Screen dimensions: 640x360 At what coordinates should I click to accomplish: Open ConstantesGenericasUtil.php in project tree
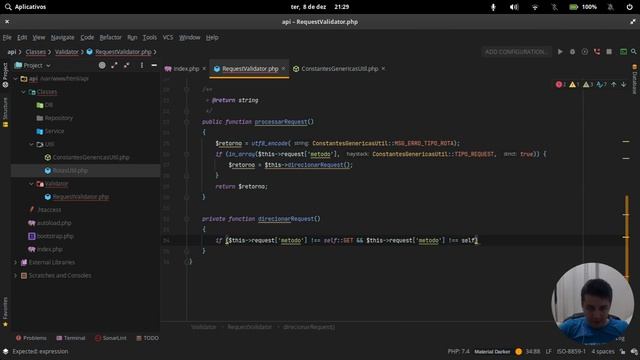point(87,157)
